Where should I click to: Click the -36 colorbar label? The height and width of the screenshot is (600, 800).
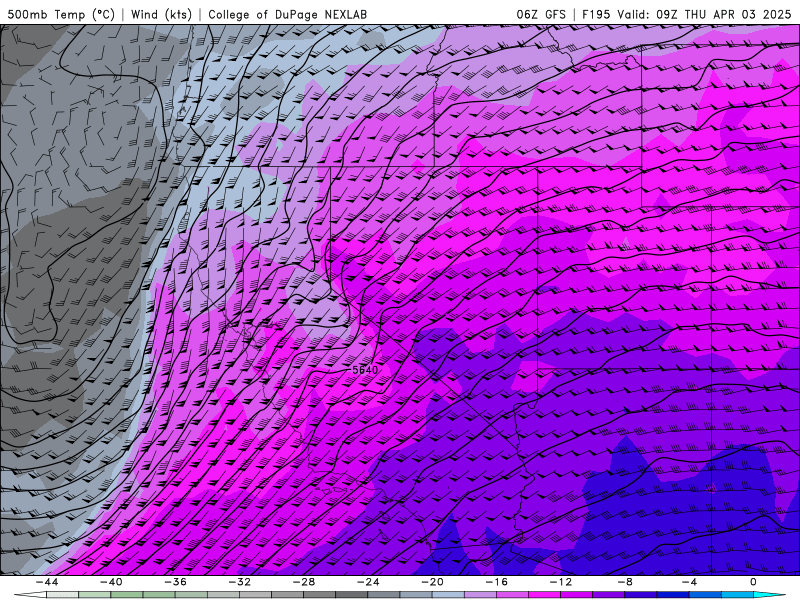pyautogui.click(x=176, y=582)
